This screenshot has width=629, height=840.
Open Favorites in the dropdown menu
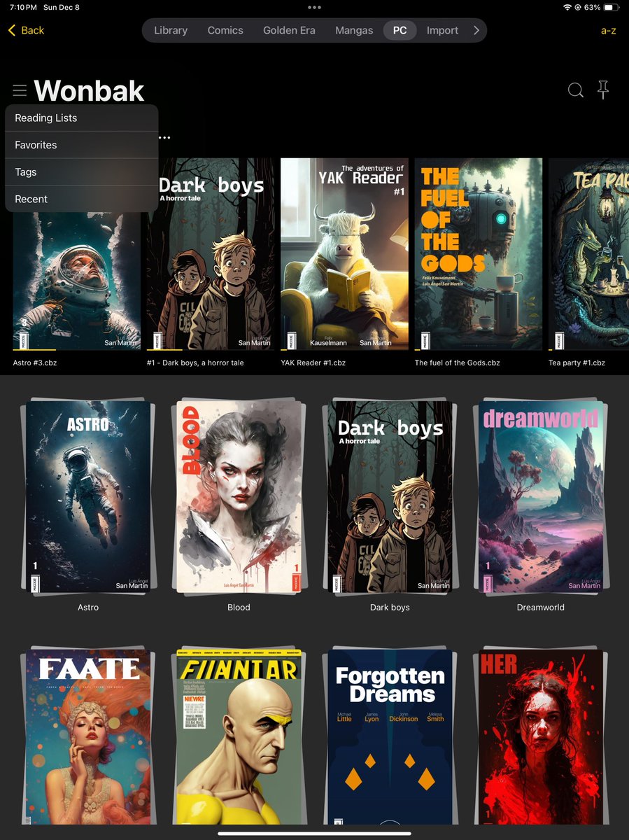point(35,145)
